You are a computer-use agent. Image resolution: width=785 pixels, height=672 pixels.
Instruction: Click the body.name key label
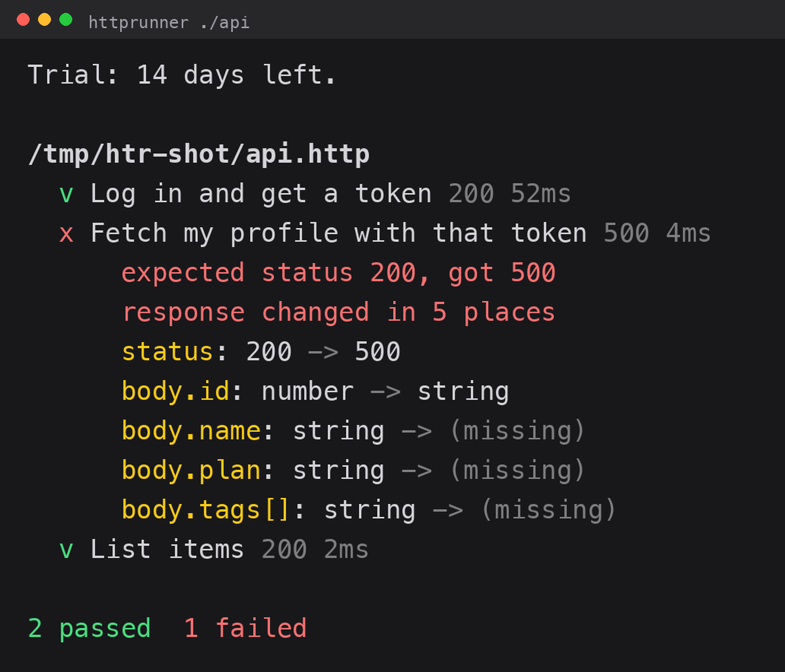click(191, 431)
